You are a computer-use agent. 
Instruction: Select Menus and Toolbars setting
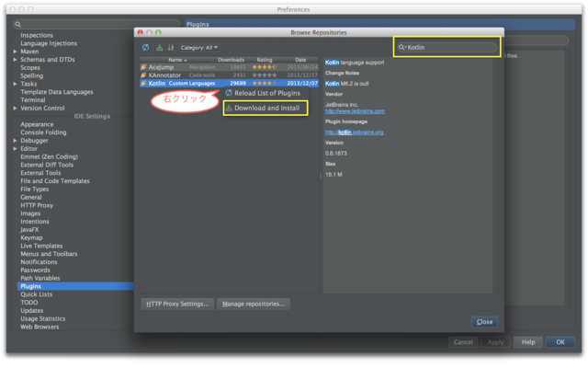[x=49, y=254]
